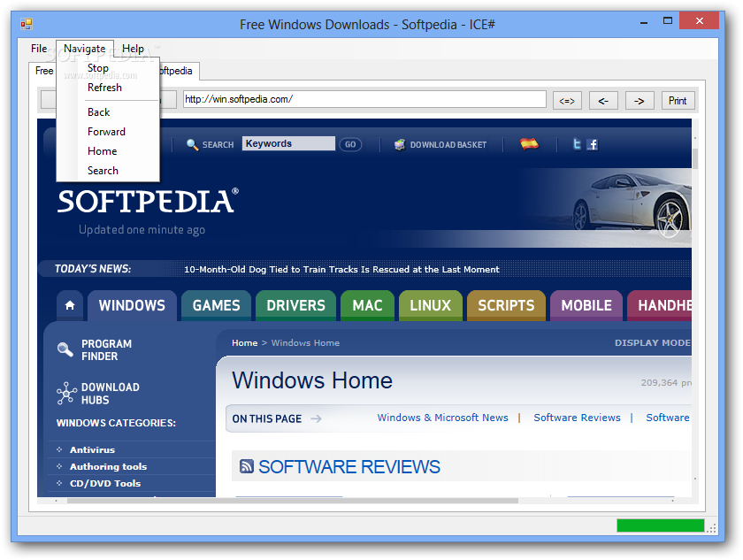743x560 pixels.
Task: Click the URL address field
Action: [364, 99]
